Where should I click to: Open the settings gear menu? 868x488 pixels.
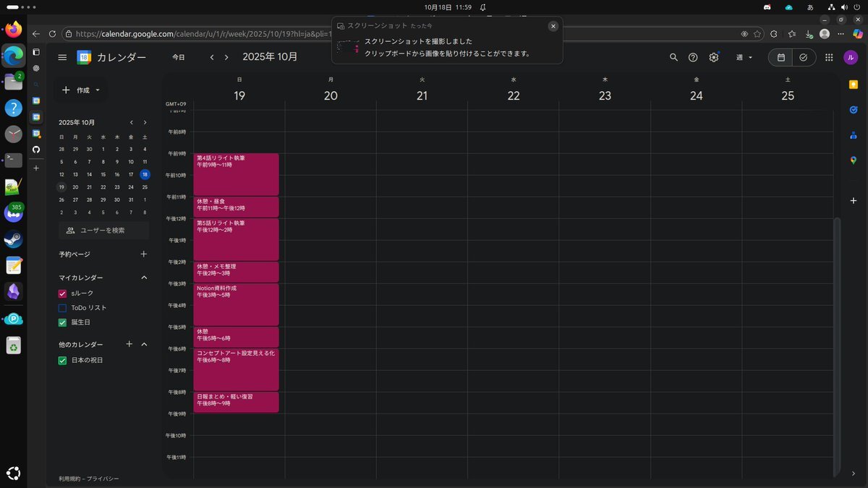[713, 57]
